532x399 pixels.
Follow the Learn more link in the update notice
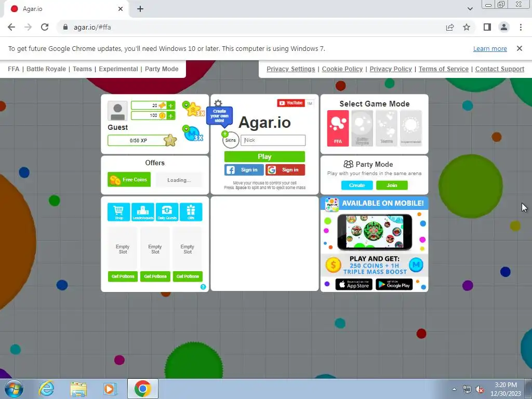pos(490,48)
